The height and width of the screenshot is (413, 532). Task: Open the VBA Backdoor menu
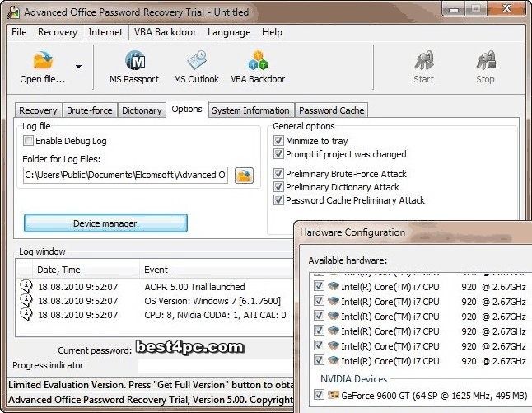[x=166, y=32]
